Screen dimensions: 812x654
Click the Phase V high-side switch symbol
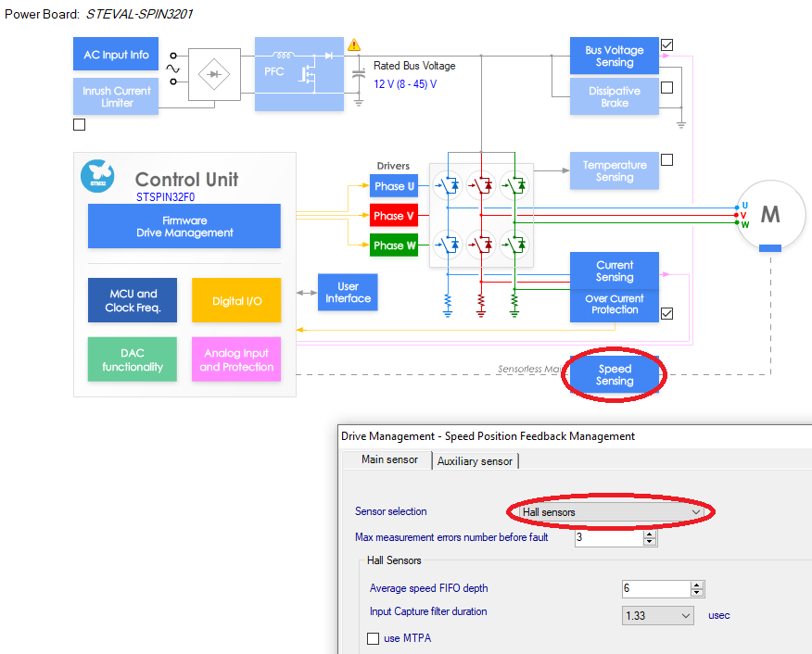(x=482, y=184)
